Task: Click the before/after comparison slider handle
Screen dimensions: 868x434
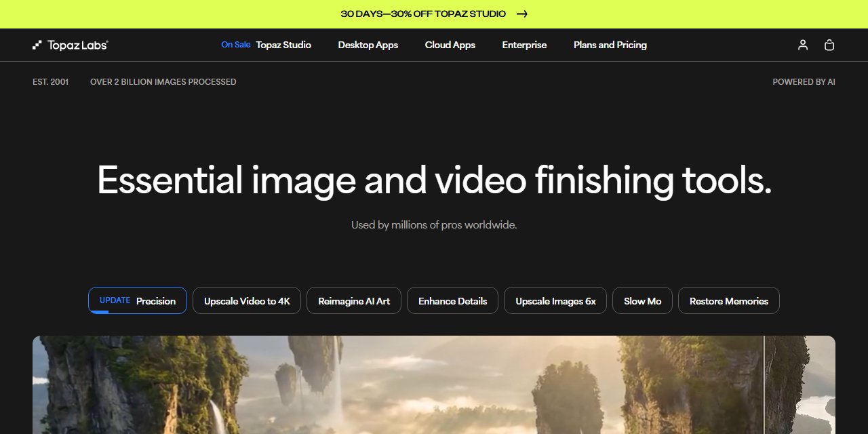Action: coord(764,384)
